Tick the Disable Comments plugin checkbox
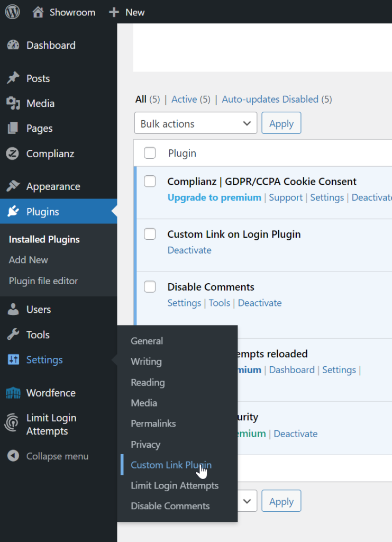The width and height of the screenshot is (392, 542). pos(150,287)
